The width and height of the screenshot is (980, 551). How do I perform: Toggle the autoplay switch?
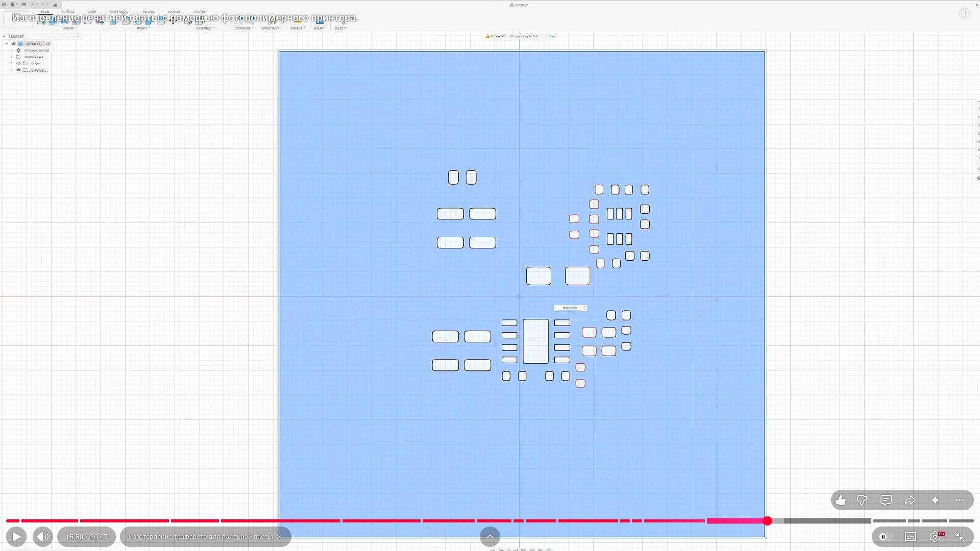[x=884, y=537]
